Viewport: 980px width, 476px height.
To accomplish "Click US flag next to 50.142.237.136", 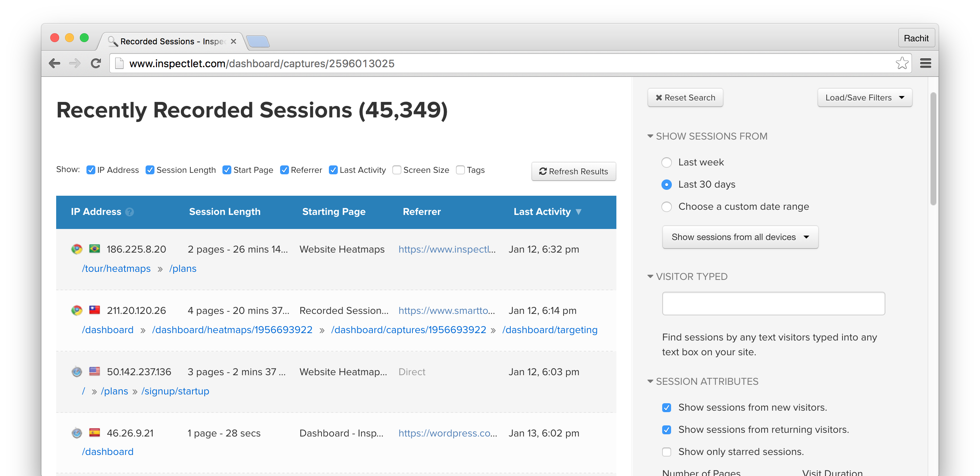I will [x=94, y=371].
